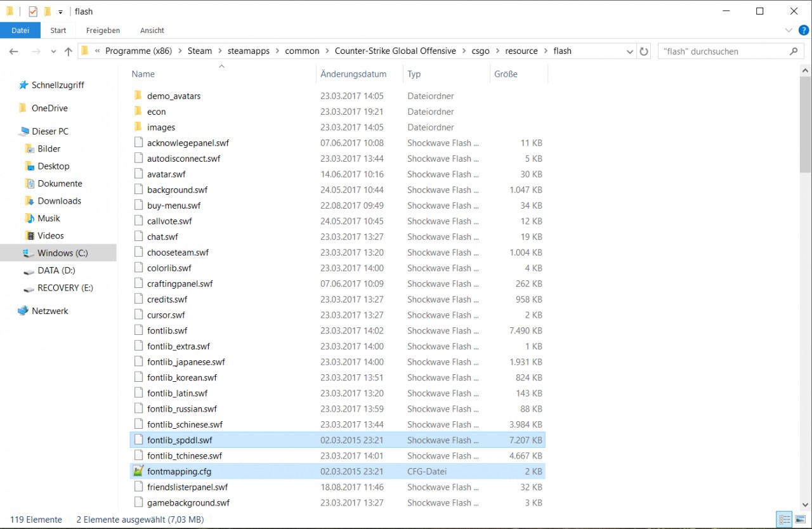The height and width of the screenshot is (529, 812).
Task: Click resource in the address breadcrumb
Action: (521, 51)
